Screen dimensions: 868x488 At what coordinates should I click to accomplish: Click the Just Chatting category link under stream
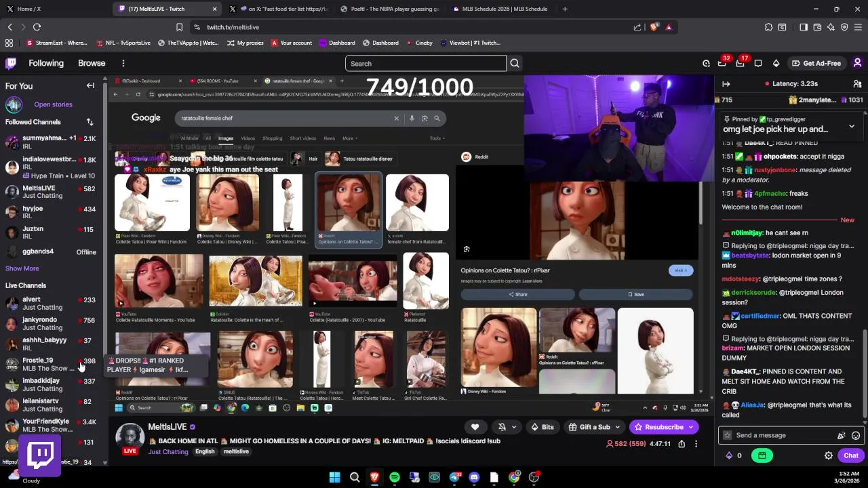click(x=168, y=451)
